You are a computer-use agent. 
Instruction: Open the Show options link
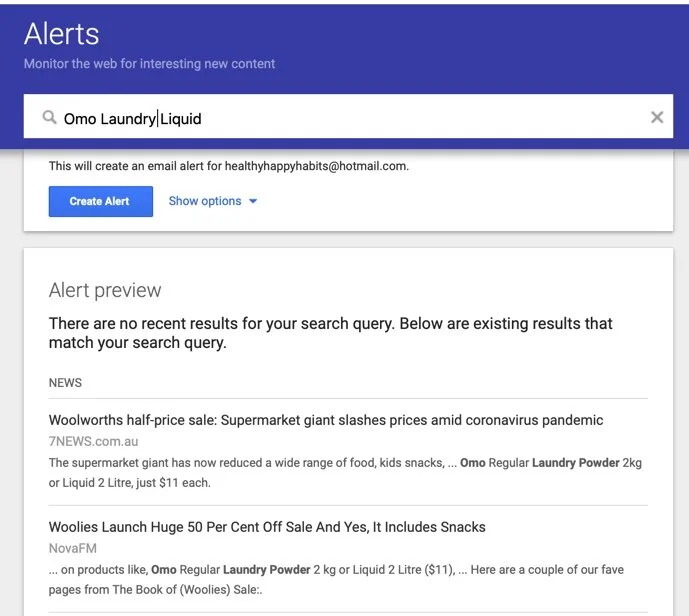pos(205,201)
